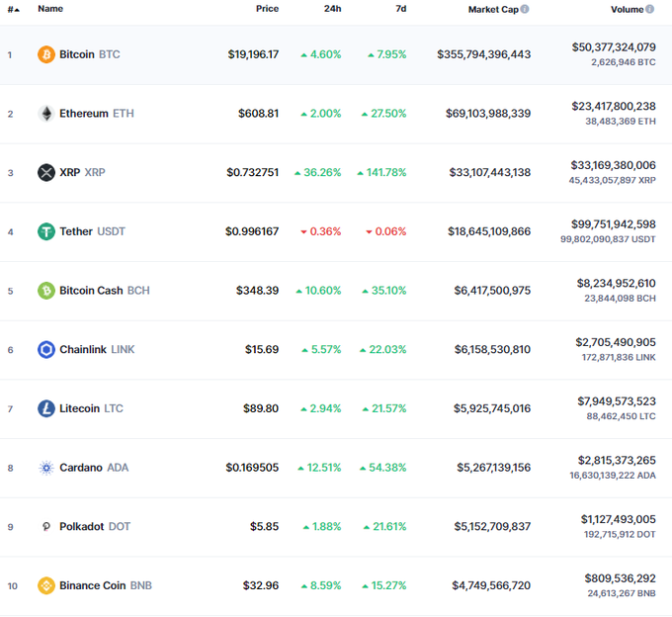Open the Binance Coin BNB name link
The width and height of the screenshot is (672, 617).
pos(106,585)
